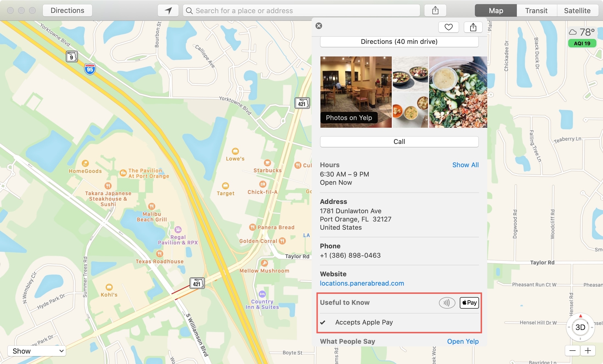The width and height of the screenshot is (603, 364).
Task: Select the Chick-fil-A map pin
Action: tap(263, 184)
